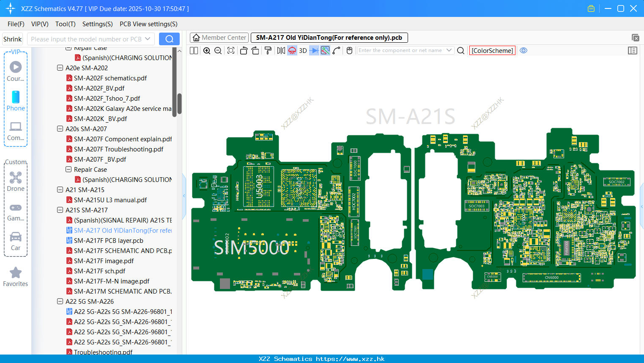Image resolution: width=644 pixels, height=363 pixels.
Task: Open the File(F) menu
Action: click(16, 24)
